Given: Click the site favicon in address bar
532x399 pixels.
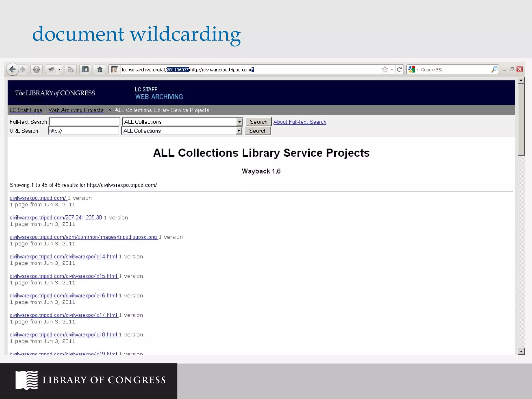Looking at the screenshot, I should click(114, 69).
